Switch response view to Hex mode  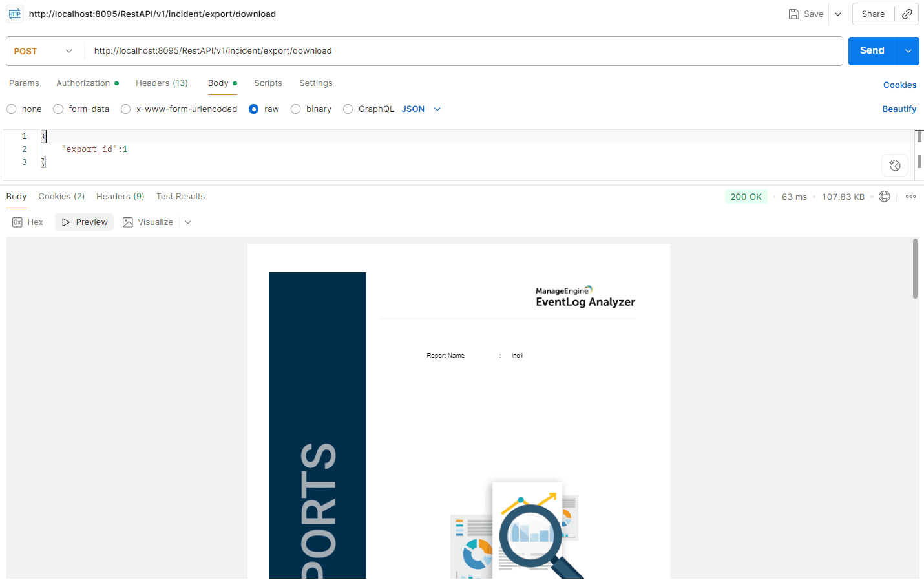tap(27, 222)
